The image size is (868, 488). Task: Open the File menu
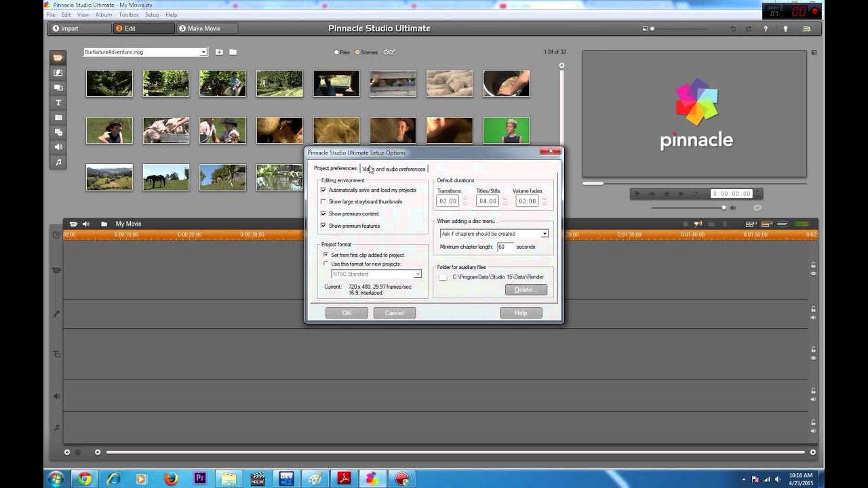[52, 15]
